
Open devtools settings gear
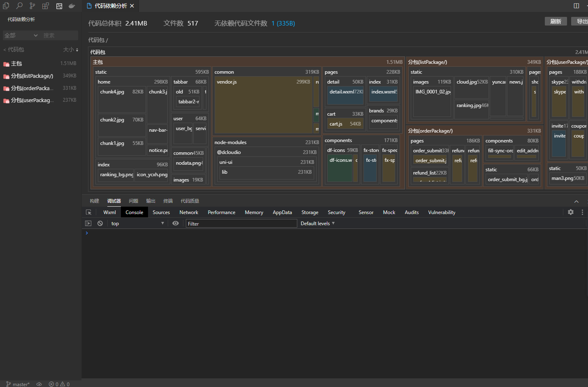pyautogui.click(x=571, y=212)
